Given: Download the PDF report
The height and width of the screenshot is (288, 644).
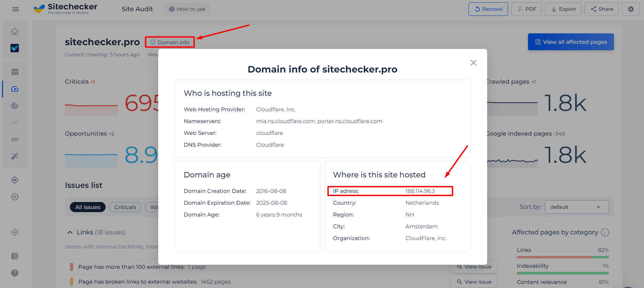Looking at the screenshot, I should tap(527, 9).
